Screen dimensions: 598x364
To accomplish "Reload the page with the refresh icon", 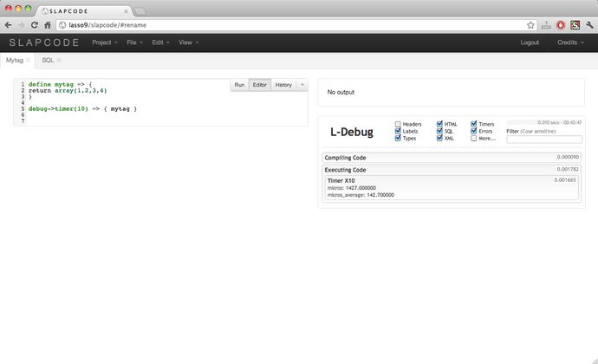I will (x=35, y=25).
